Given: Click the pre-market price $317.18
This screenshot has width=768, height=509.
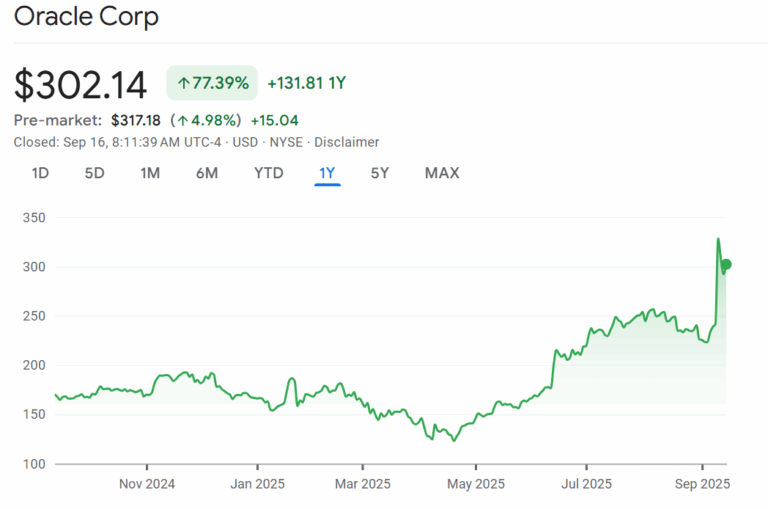Looking at the screenshot, I should click(x=136, y=120).
